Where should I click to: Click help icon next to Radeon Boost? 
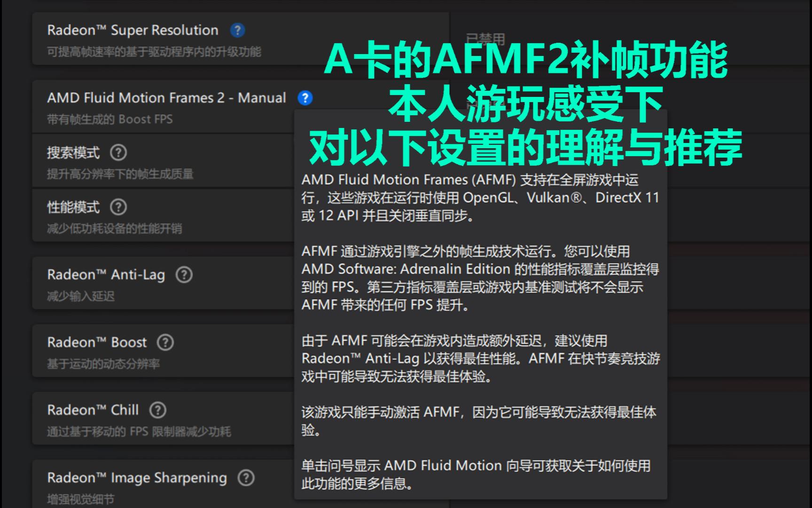point(165,342)
